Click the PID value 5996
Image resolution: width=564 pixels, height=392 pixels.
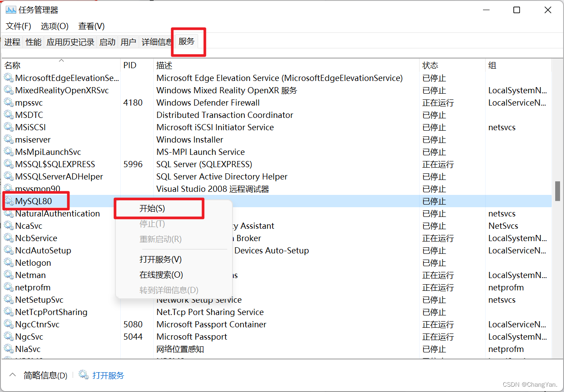click(x=133, y=165)
